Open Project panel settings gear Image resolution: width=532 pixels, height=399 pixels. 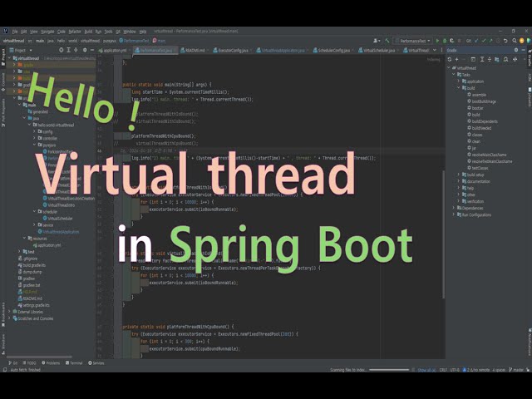tap(85, 50)
